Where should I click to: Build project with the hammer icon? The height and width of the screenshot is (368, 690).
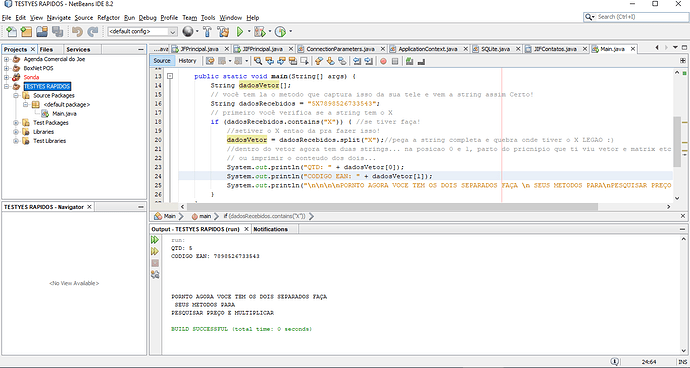[x=207, y=32]
